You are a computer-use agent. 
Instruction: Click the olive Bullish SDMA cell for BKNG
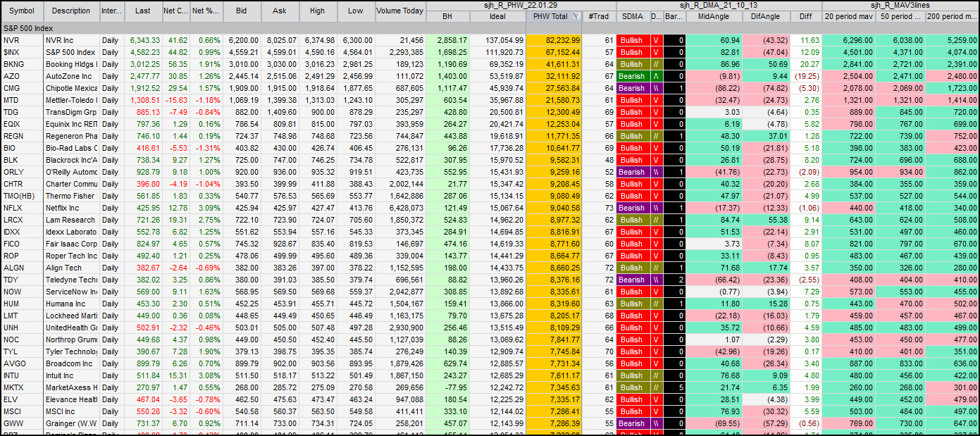[x=632, y=64]
